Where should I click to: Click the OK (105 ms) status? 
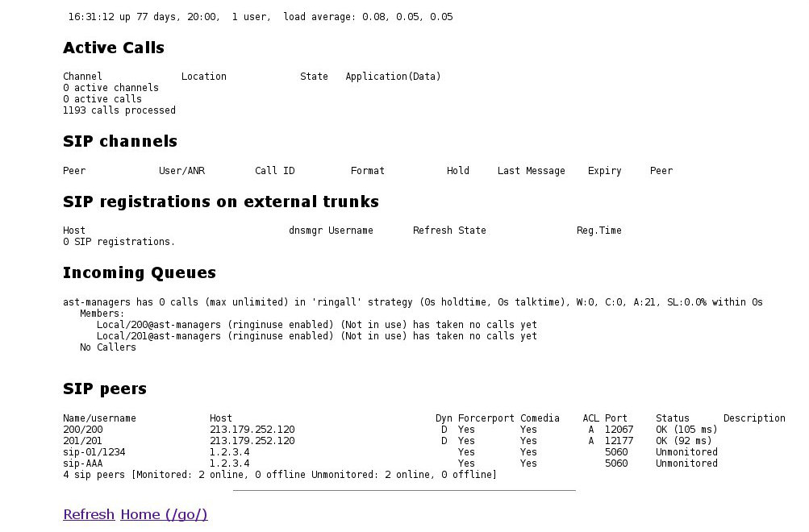(686, 430)
